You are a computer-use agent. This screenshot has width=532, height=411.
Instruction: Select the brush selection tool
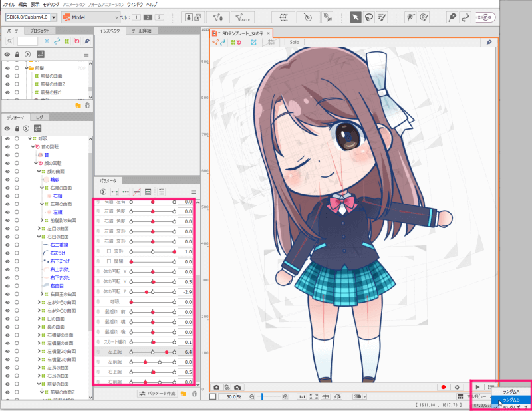click(x=382, y=17)
